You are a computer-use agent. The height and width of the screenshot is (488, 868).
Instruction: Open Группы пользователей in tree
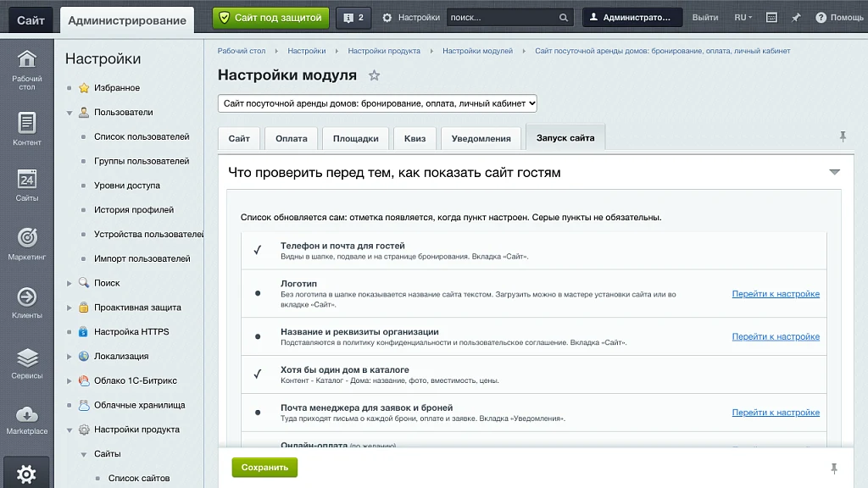[142, 161]
